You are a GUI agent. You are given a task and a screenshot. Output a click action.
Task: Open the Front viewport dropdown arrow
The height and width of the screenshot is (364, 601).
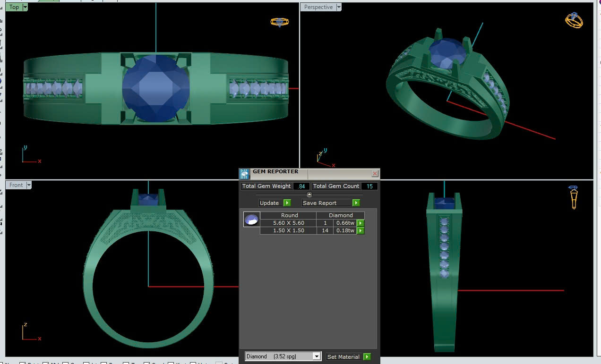(29, 185)
